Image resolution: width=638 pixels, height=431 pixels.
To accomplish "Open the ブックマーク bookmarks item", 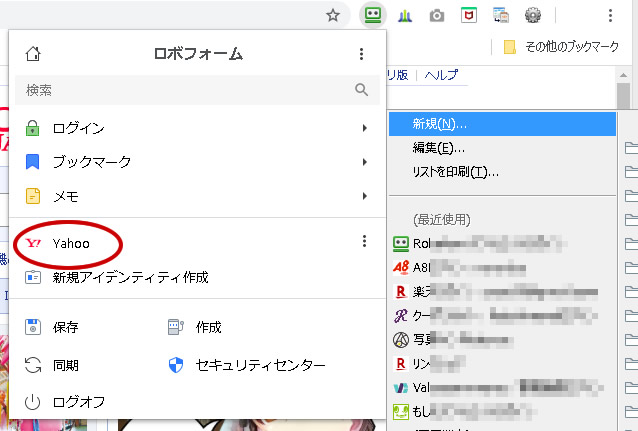I will coord(197,162).
